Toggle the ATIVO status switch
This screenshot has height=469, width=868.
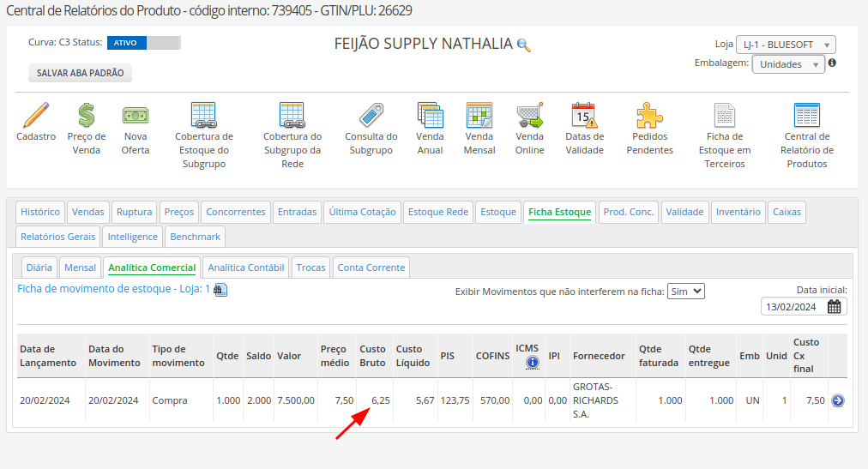pyautogui.click(x=144, y=43)
